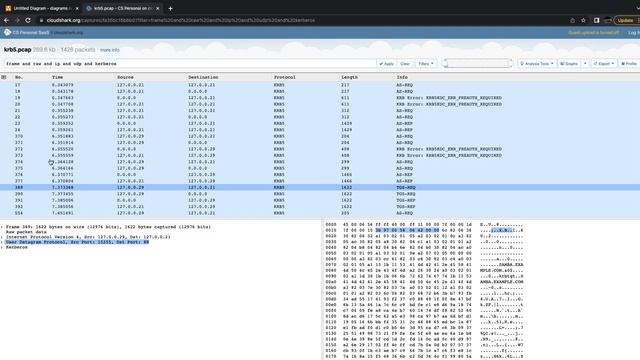The height and width of the screenshot is (360, 640).
Task: Expand the User Datagram Protocol node
Action: pos(2,242)
